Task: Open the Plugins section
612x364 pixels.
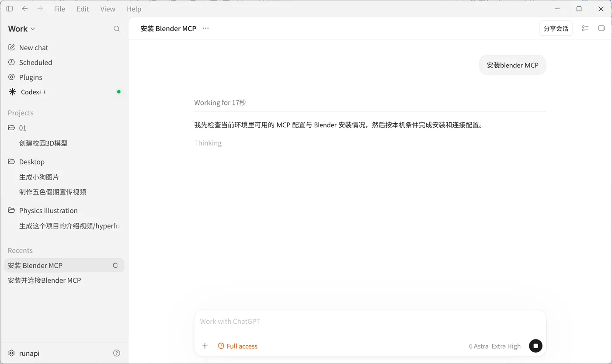Action: point(64,77)
